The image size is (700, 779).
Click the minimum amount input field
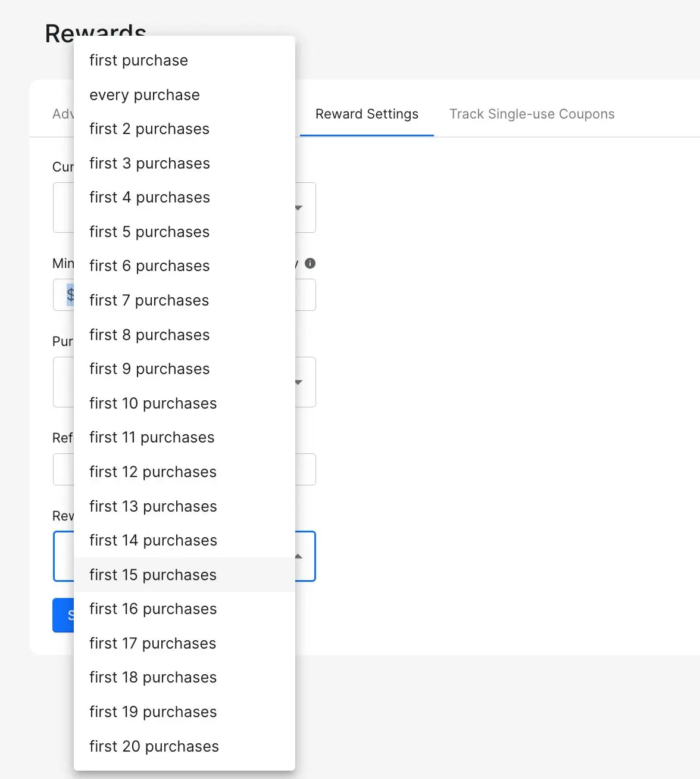[x=185, y=295]
